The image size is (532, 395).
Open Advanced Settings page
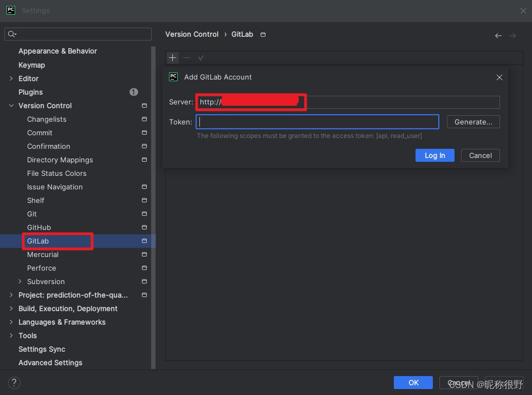pyautogui.click(x=50, y=363)
